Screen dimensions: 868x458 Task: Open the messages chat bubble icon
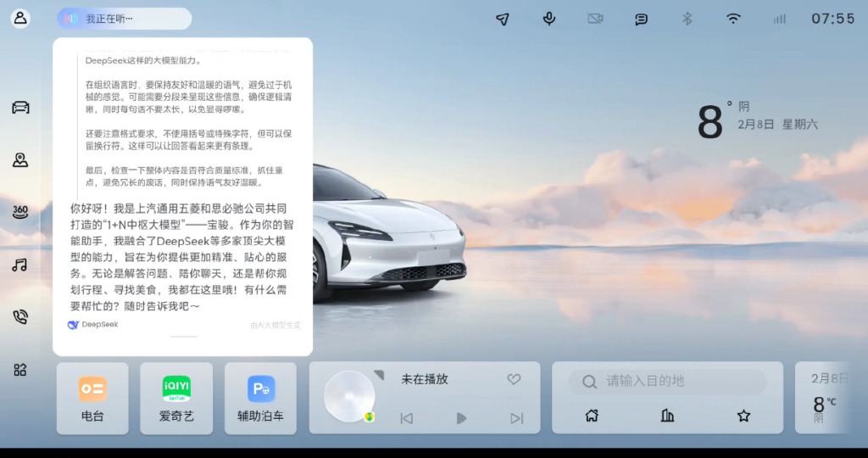tap(641, 20)
